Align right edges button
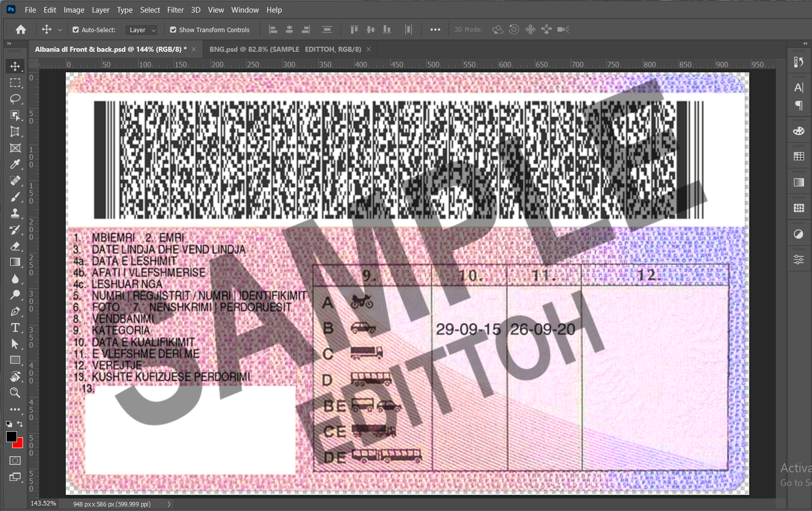This screenshot has height=511, width=812. [x=305, y=30]
